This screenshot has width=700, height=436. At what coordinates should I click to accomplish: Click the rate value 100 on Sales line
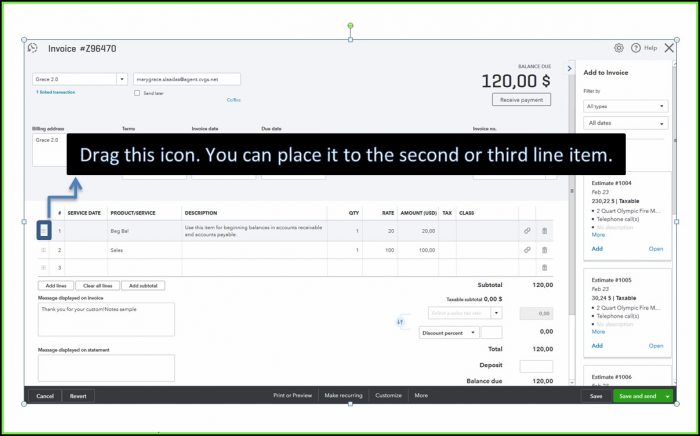(389, 250)
